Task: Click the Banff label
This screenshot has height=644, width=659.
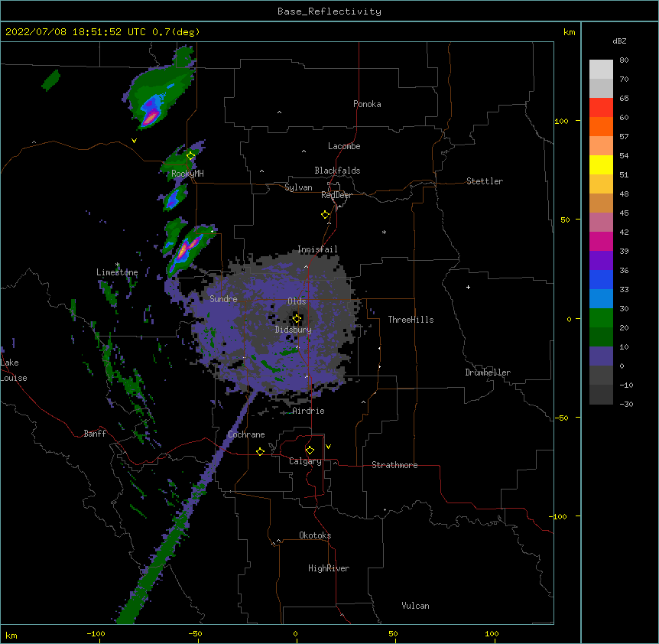Action: [x=95, y=434]
